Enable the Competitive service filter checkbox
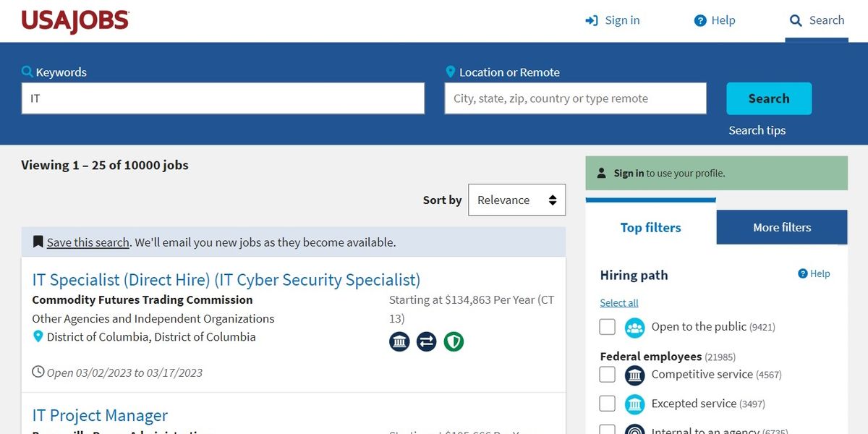Image resolution: width=868 pixels, height=434 pixels. coord(607,375)
